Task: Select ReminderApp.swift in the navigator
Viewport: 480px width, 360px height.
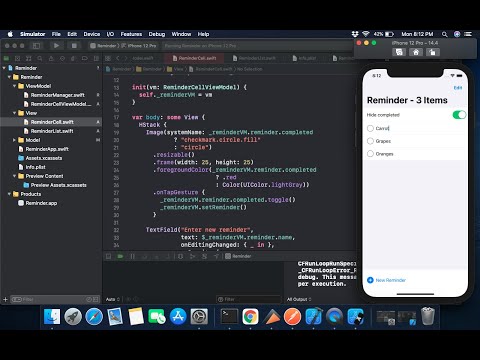Action: (x=47, y=149)
